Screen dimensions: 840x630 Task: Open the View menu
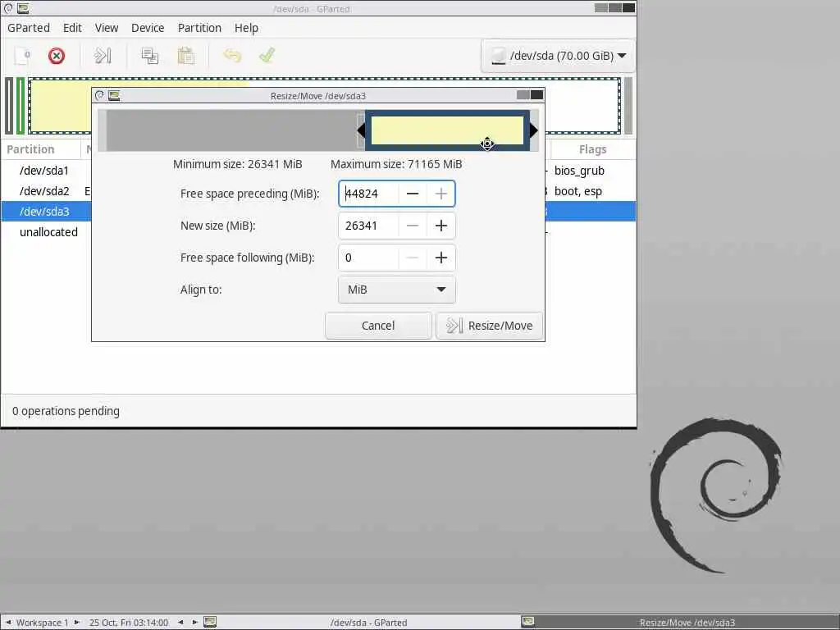tap(107, 28)
